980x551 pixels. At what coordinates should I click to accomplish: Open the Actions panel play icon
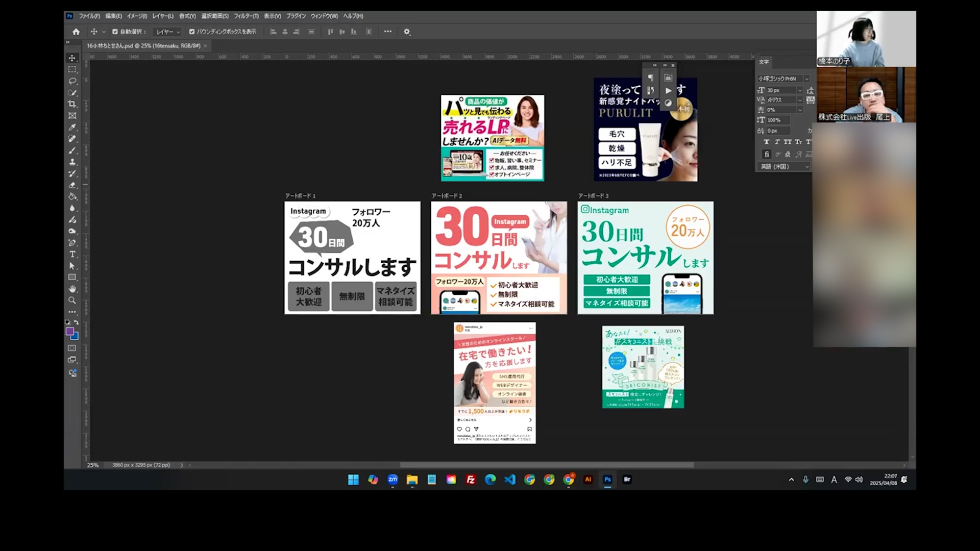[668, 90]
